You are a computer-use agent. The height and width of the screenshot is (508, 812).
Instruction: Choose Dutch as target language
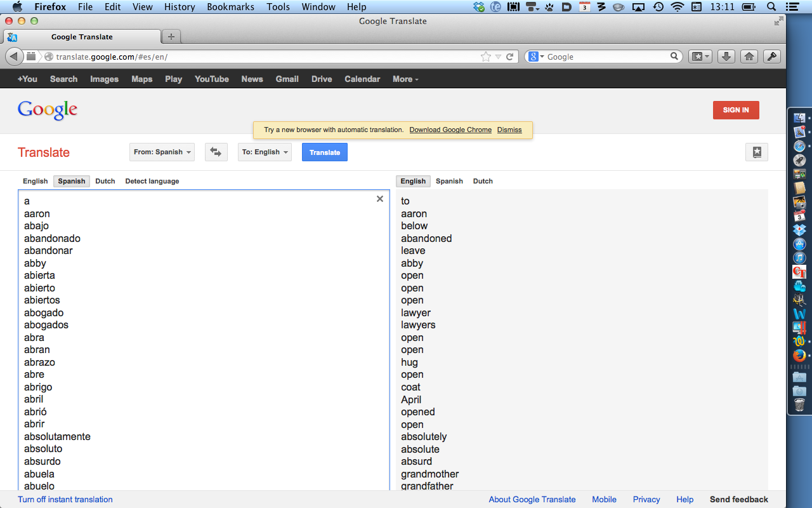point(483,181)
